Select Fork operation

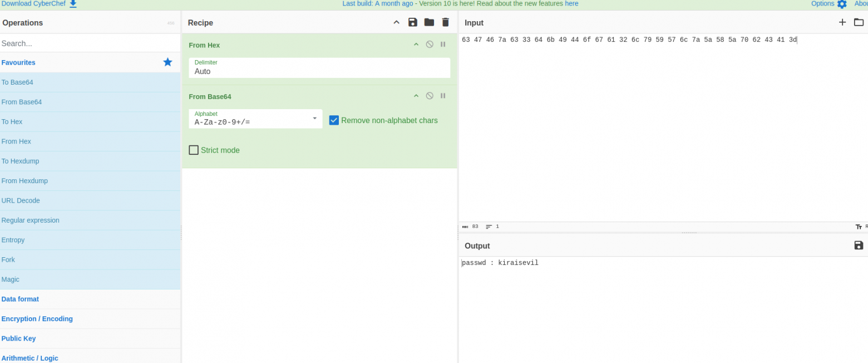click(90, 259)
